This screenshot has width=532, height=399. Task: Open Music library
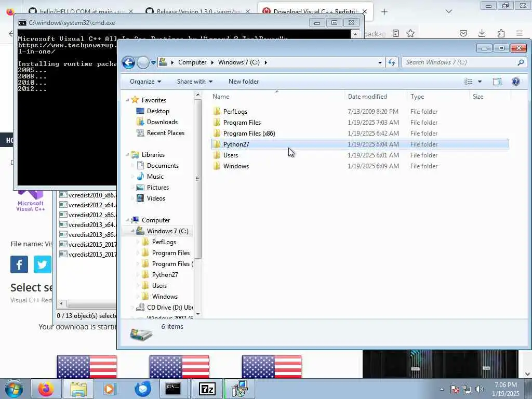pos(155,177)
